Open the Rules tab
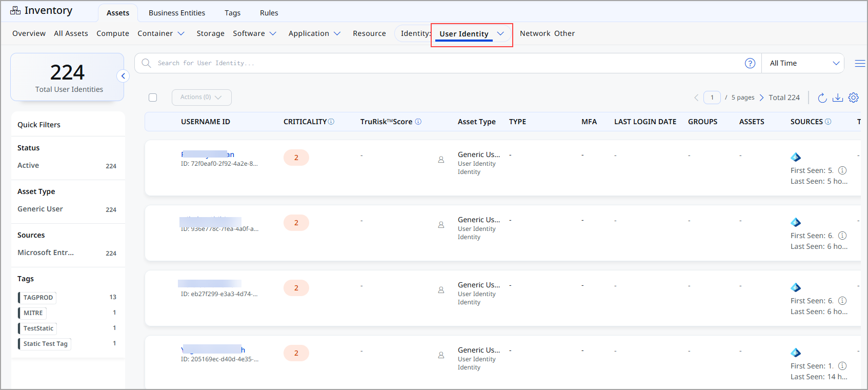The width and height of the screenshot is (868, 390). tap(269, 13)
